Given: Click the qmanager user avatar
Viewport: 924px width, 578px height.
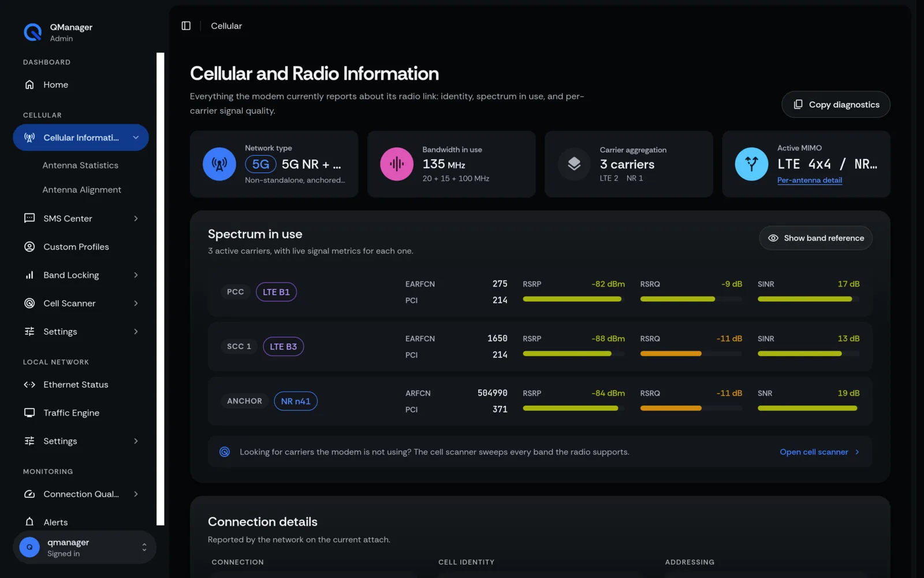Looking at the screenshot, I should coord(29,547).
